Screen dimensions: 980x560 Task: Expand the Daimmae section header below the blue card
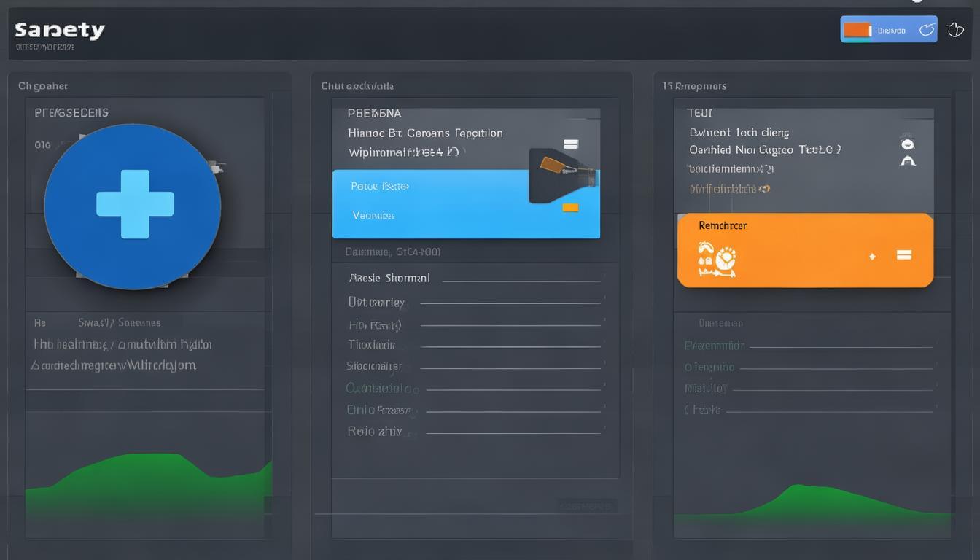click(x=393, y=252)
